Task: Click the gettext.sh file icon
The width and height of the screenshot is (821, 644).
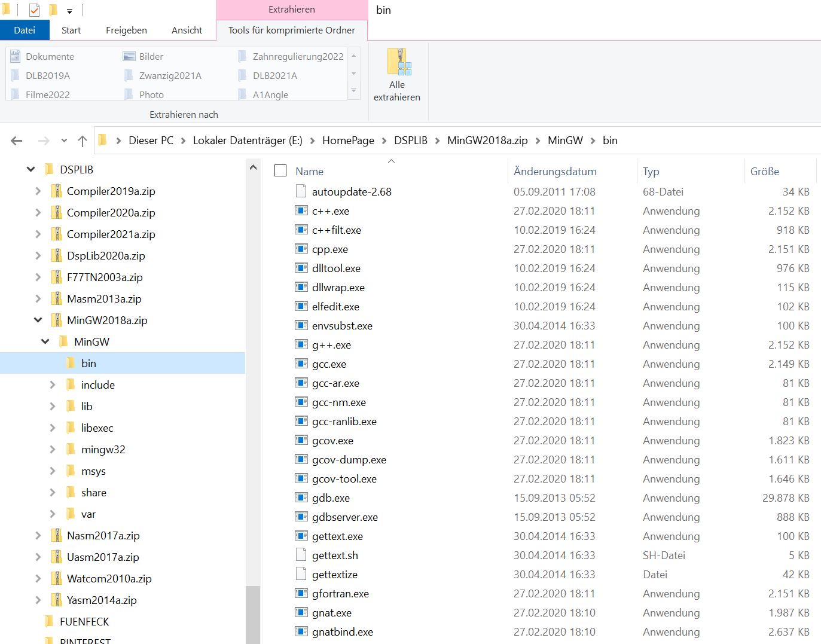Action: coord(301,555)
